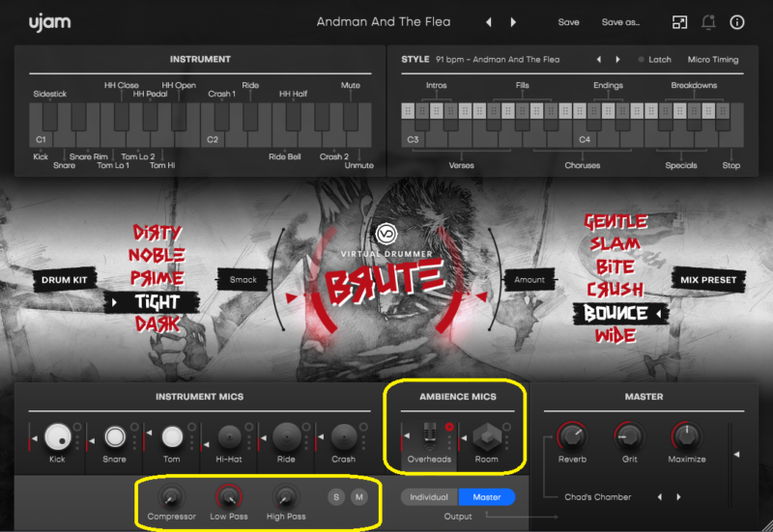
Task: Open preset name Andman And The Flea
Action: pyautogui.click(x=384, y=22)
